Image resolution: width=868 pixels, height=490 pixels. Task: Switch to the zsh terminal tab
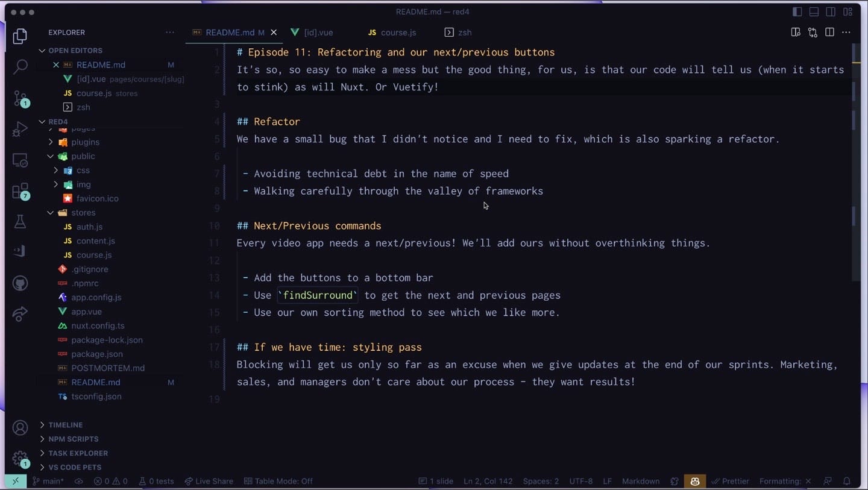click(x=464, y=33)
